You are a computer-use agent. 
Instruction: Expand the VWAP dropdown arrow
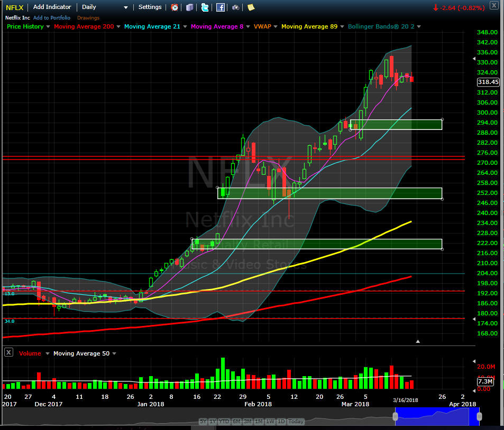pyautogui.click(x=276, y=26)
